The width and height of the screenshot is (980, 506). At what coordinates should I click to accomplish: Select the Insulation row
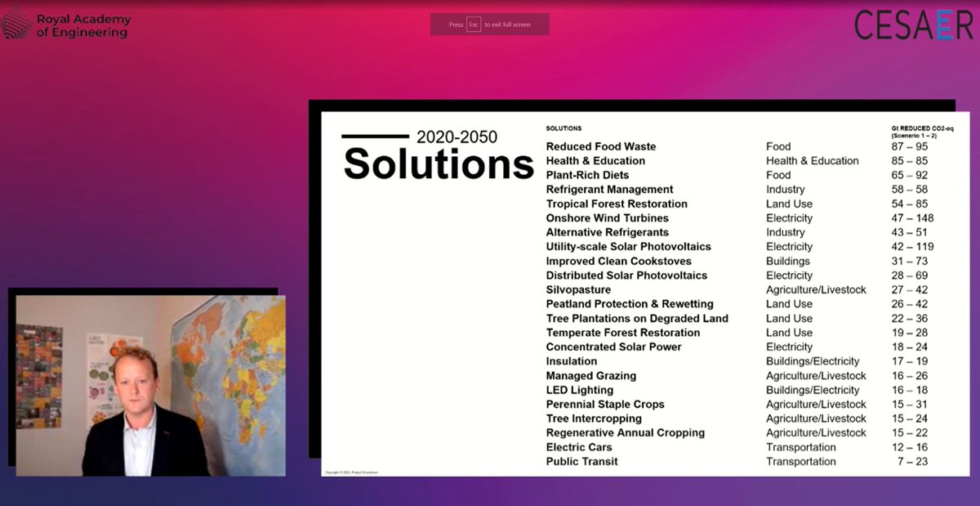pos(738,361)
